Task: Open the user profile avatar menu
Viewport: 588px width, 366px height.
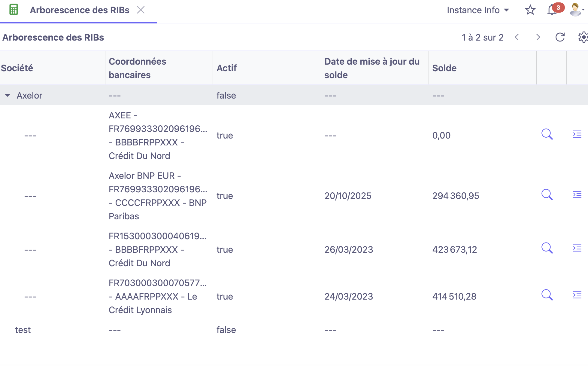Action: (x=574, y=10)
